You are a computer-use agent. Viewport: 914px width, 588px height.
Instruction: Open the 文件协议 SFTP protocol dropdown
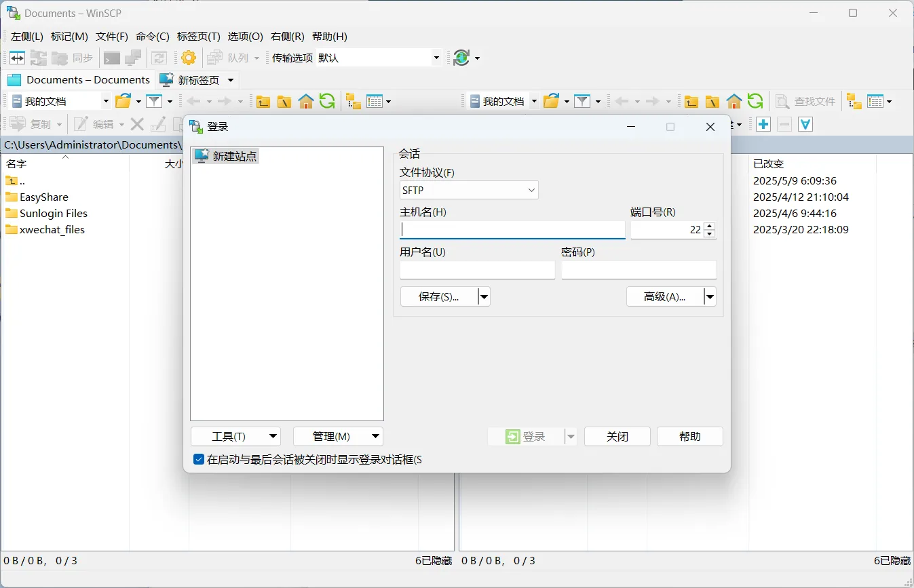click(469, 191)
